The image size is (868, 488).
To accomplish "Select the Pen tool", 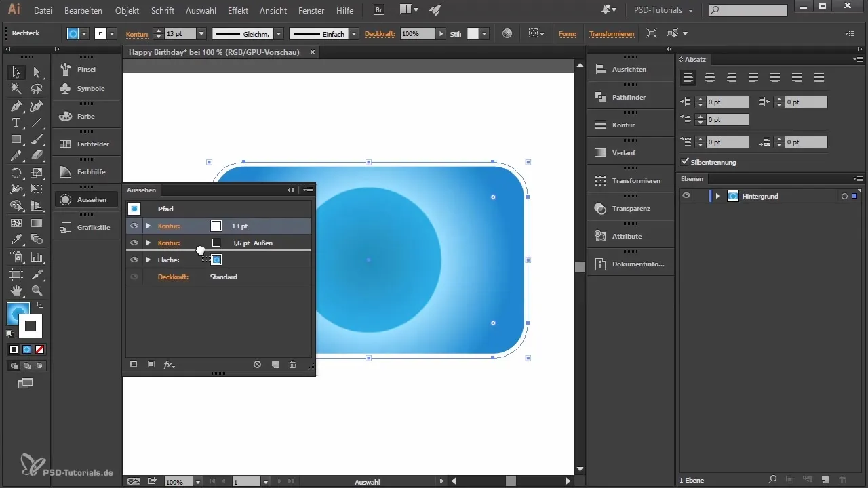I will point(16,106).
